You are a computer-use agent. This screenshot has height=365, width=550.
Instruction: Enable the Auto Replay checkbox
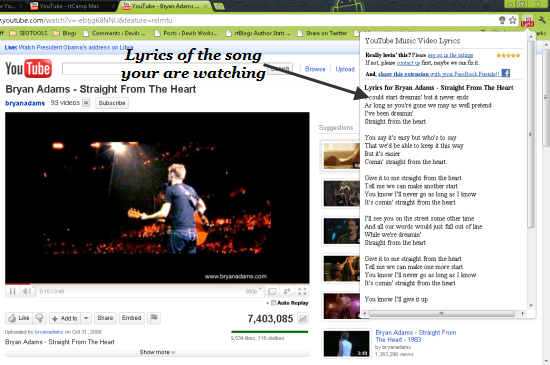(273, 303)
